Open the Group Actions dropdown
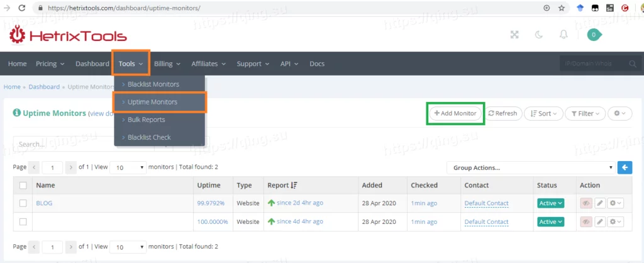Screen dimensions: 644x263 tap(531, 167)
